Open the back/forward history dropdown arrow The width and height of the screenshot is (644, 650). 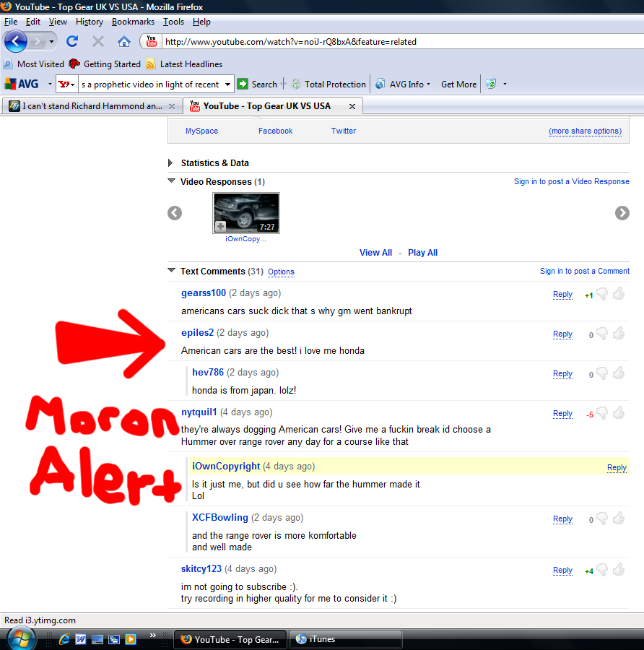[51, 41]
